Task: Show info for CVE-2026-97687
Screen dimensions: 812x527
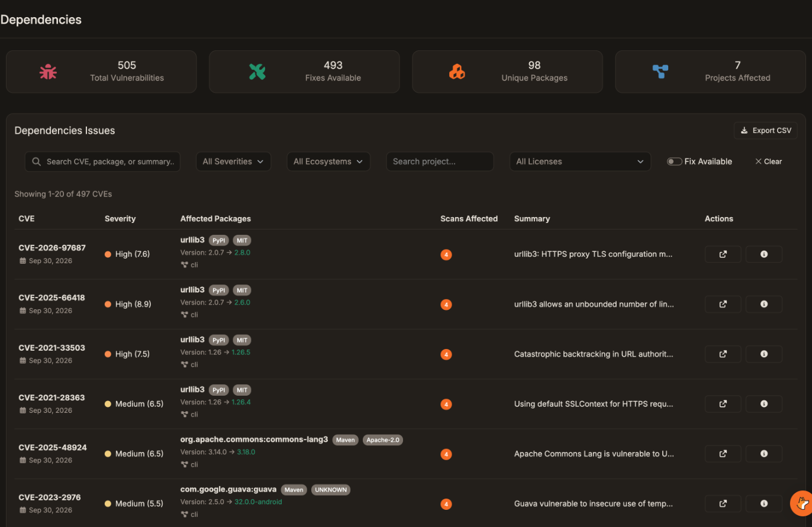Action: point(763,254)
